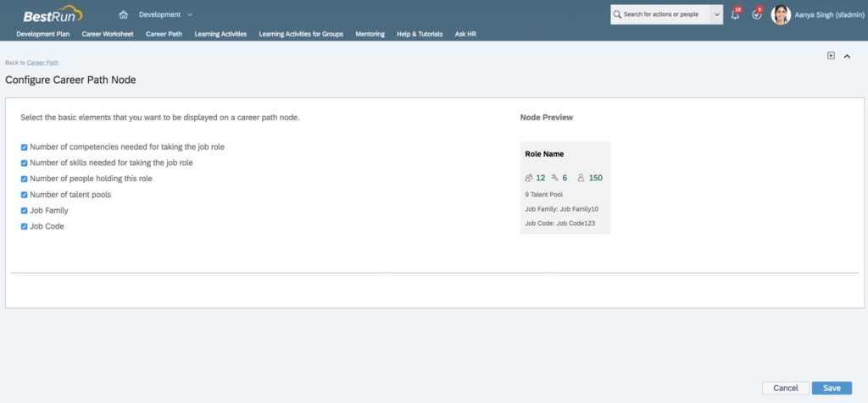Open the to-do checkmark icon

(756, 14)
